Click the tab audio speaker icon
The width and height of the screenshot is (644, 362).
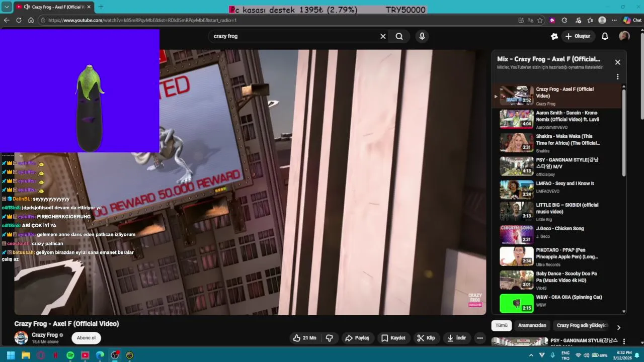point(26,7)
